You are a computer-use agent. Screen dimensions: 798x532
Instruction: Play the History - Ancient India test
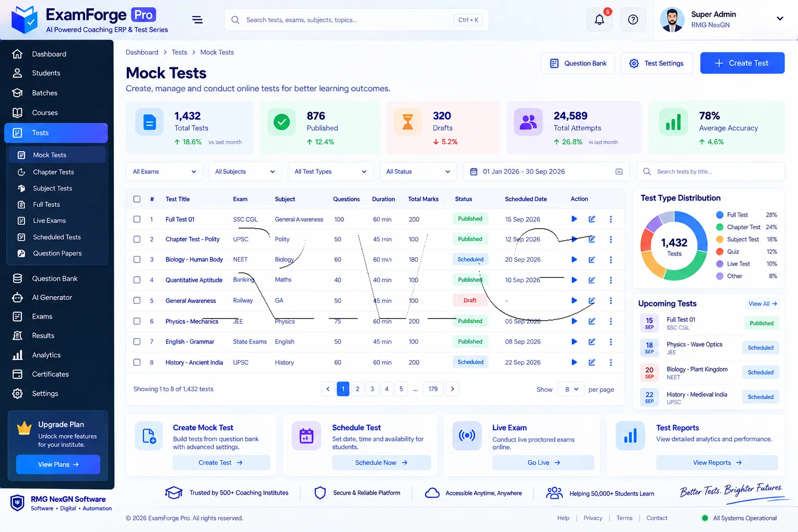(574, 363)
